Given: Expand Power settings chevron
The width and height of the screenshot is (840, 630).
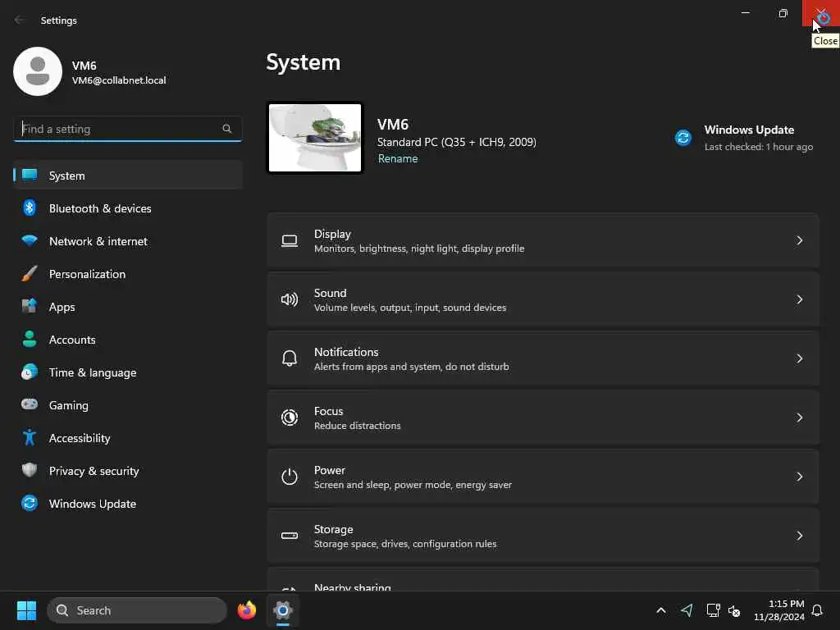Looking at the screenshot, I should click(x=799, y=477).
